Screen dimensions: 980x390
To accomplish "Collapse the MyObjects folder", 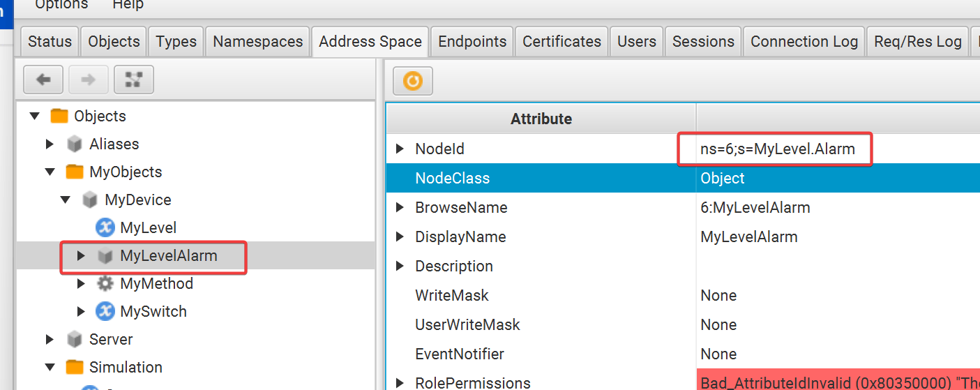I will pyautogui.click(x=50, y=172).
